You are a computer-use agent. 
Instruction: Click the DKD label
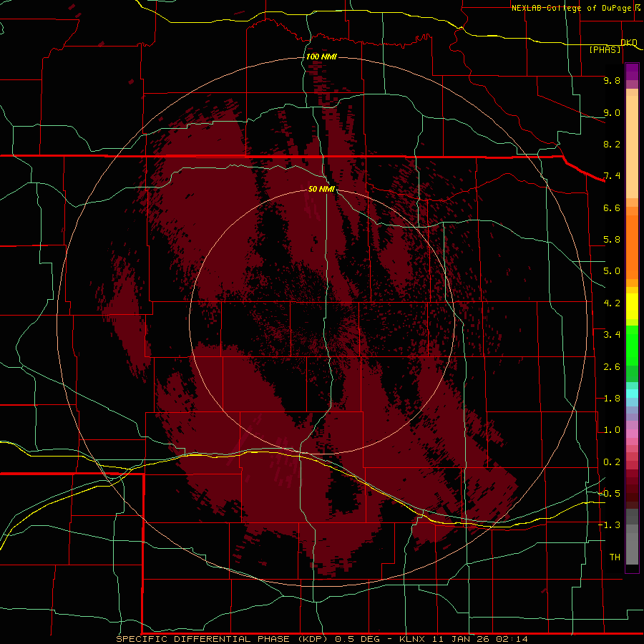[629, 42]
